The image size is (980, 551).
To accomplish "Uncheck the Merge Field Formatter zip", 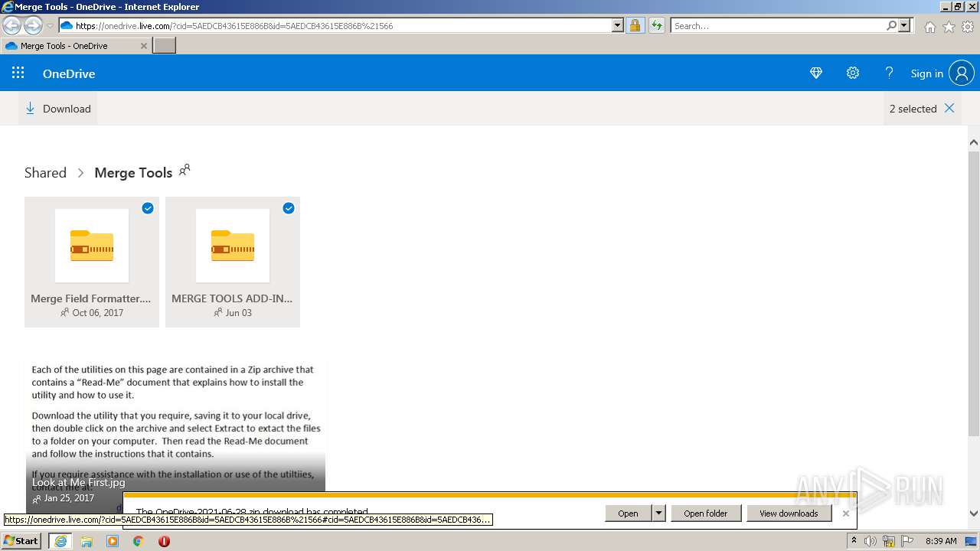I will [148, 208].
